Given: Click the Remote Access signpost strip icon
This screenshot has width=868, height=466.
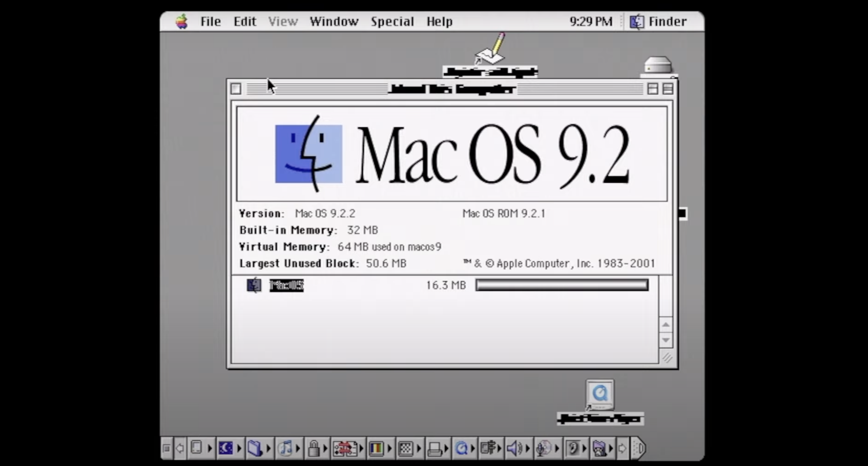Looking at the screenshot, I should tap(488, 448).
